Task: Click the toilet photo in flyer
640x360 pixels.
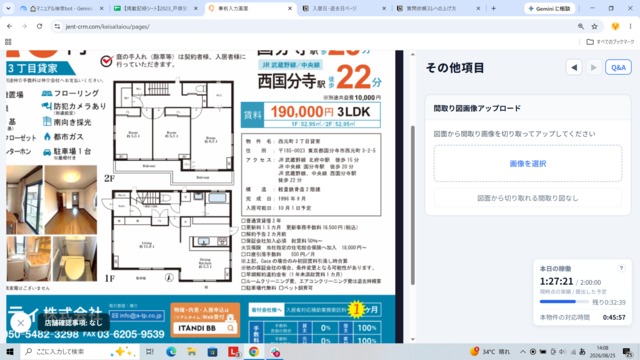Action: (x=75, y=258)
